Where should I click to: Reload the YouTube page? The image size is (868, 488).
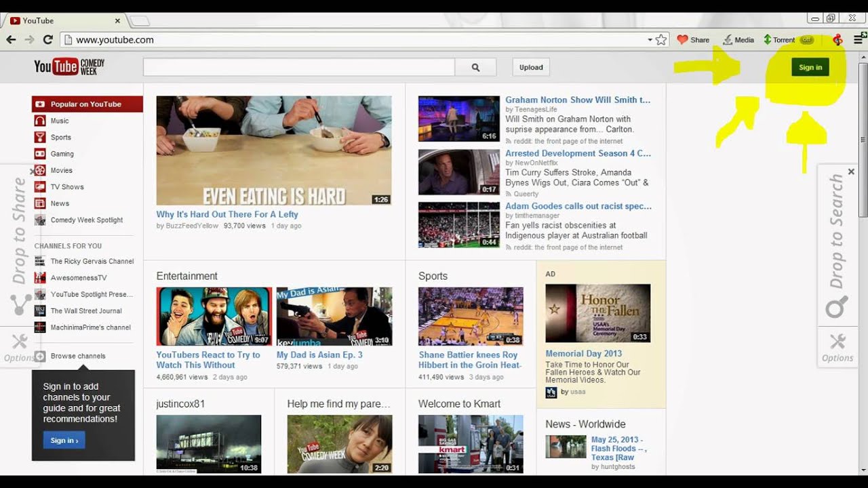click(48, 40)
